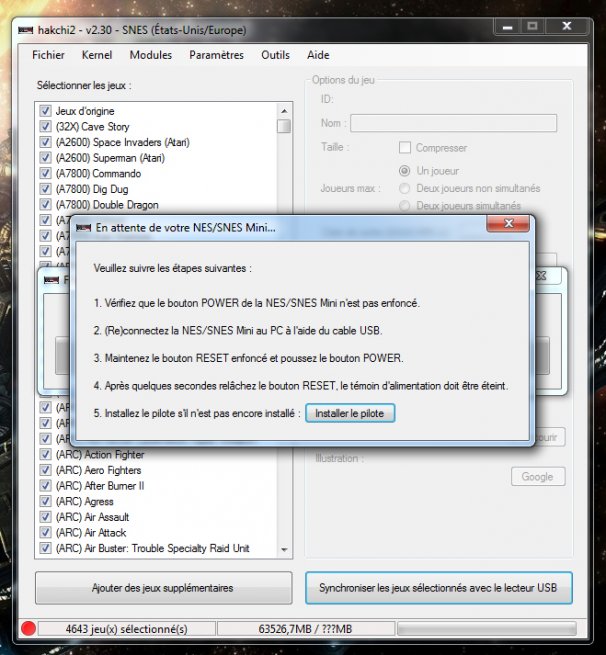Viewport: 606px width, 655px height.
Task: Click scroll up arrow of games list
Action: 284,111
